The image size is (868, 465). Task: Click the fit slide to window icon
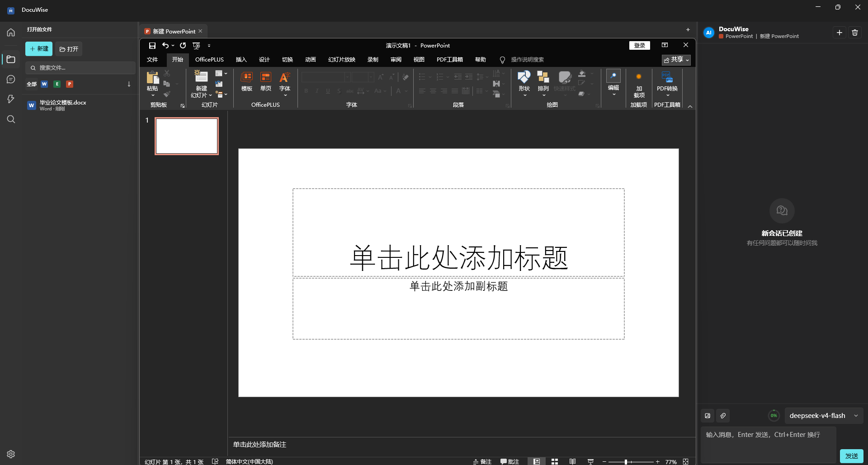coord(686,461)
